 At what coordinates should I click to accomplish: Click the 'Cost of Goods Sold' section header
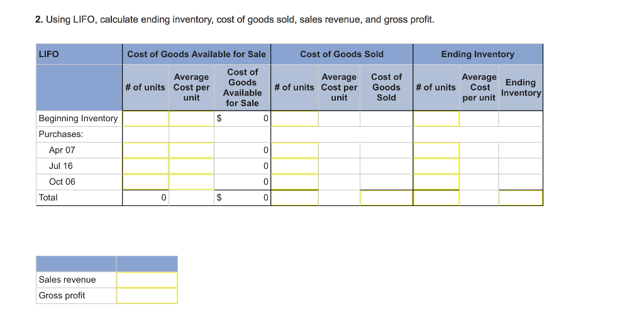coord(341,54)
